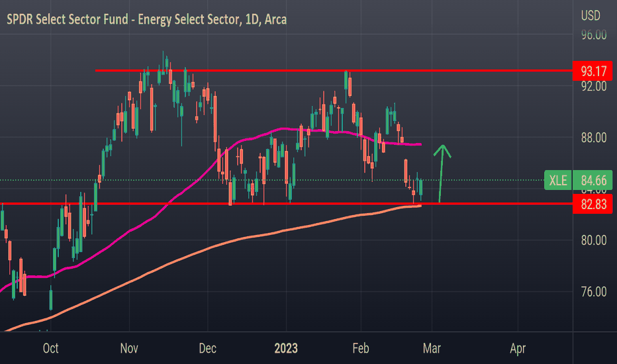The height and width of the screenshot is (364, 617).
Task: Click the Oct label on time axis
Action: 51,348
